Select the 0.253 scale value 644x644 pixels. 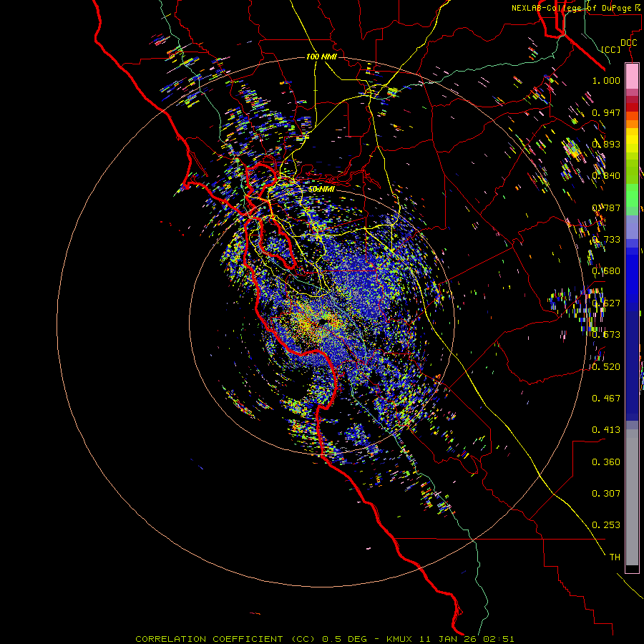click(606, 525)
